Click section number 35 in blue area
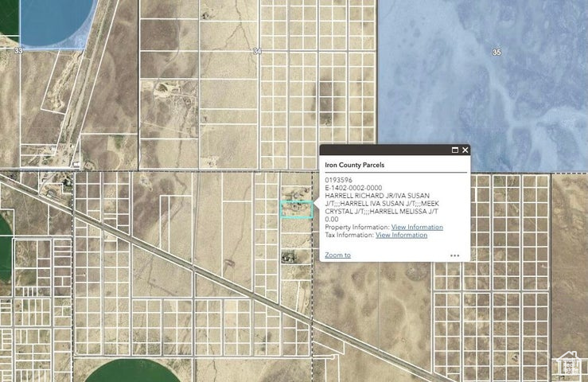Viewport: 588px width, 382px height. (496, 52)
